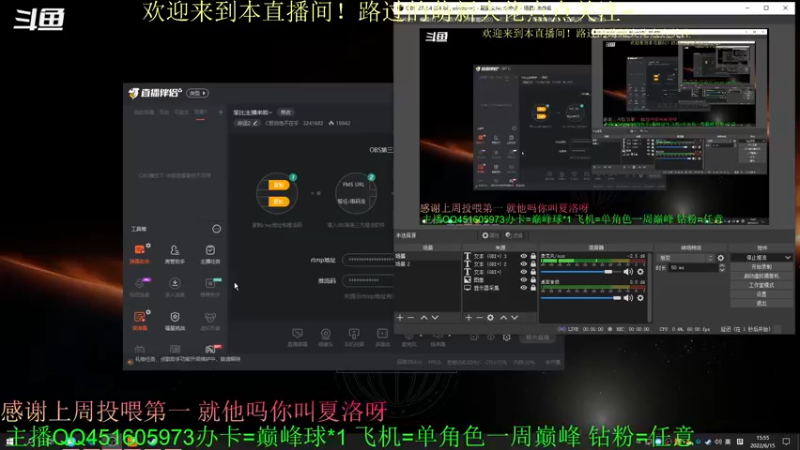Add a scene tab with plus icon
This screenshot has height=450, width=800.
[x=220, y=112]
